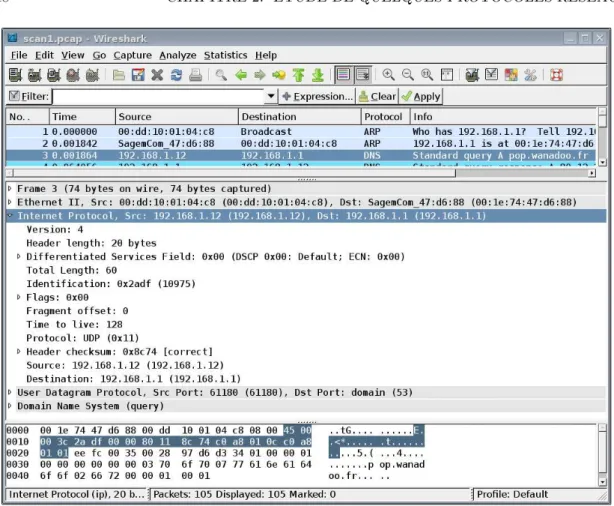This screenshot has width=614, height=506.
Task: Open the Capture menu
Action: click(132, 55)
